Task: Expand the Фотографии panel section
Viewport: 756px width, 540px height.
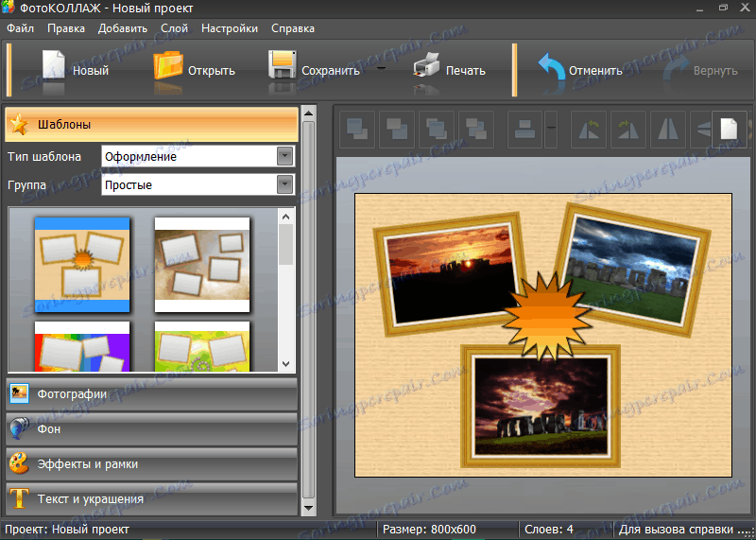Action: click(151, 394)
